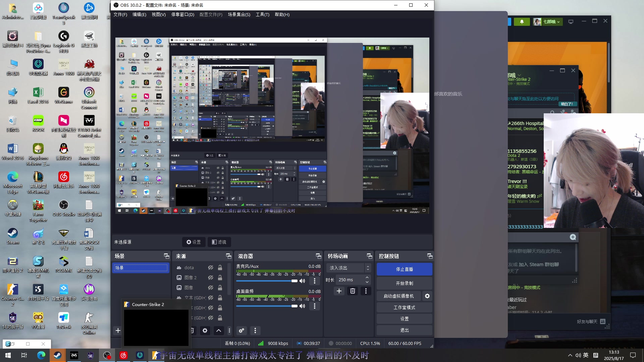Click Steam Big Picture monitor icon
The width and height of the screenshot is (644, 362).
click(x=571, y=21)
